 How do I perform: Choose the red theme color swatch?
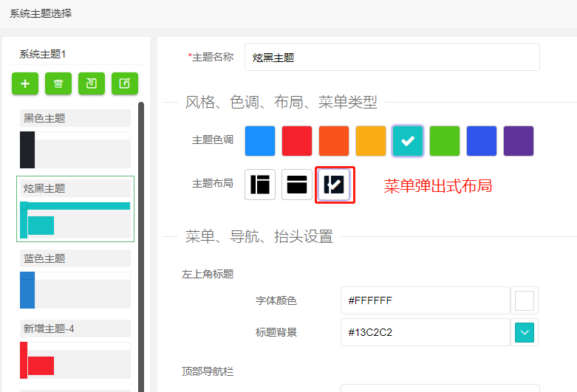[x=297, y=141]
